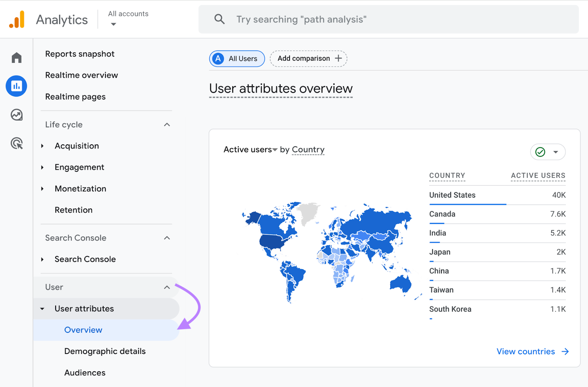588x387 pixels.
Task: Click the search magnifier icon
Action: (219, 19)
